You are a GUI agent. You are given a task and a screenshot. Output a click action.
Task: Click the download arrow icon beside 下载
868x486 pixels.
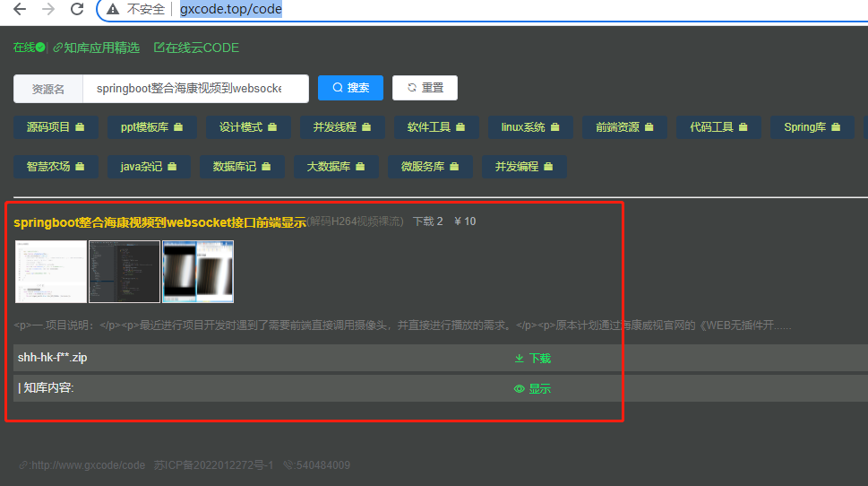tap(520, 359)
